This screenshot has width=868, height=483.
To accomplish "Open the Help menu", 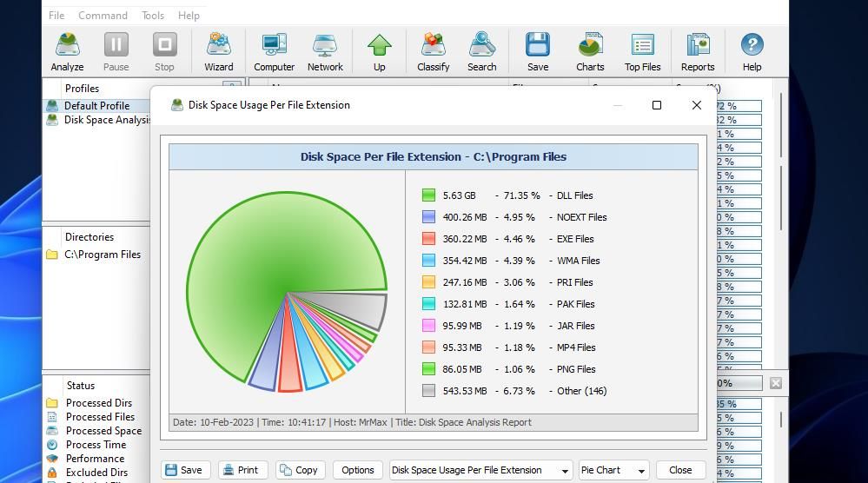I will click(189, 16).
